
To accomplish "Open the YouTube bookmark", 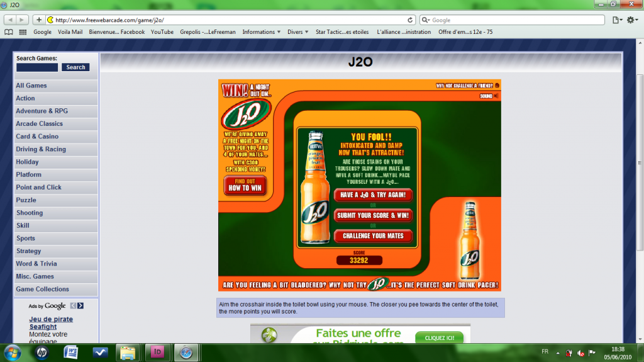I will (162, 32).
